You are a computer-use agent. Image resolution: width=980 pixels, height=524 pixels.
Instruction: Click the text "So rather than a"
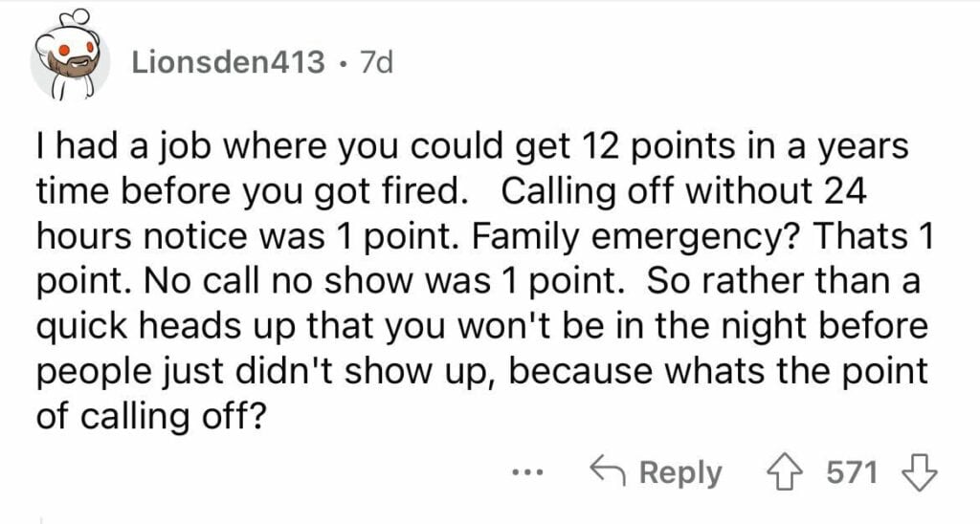click(783, 281)
